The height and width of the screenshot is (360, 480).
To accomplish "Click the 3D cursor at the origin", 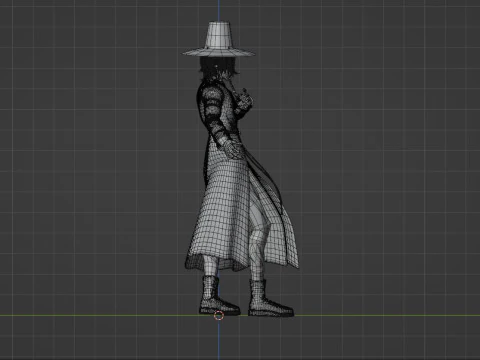I will pyautogui.click(x=219, y=315).
